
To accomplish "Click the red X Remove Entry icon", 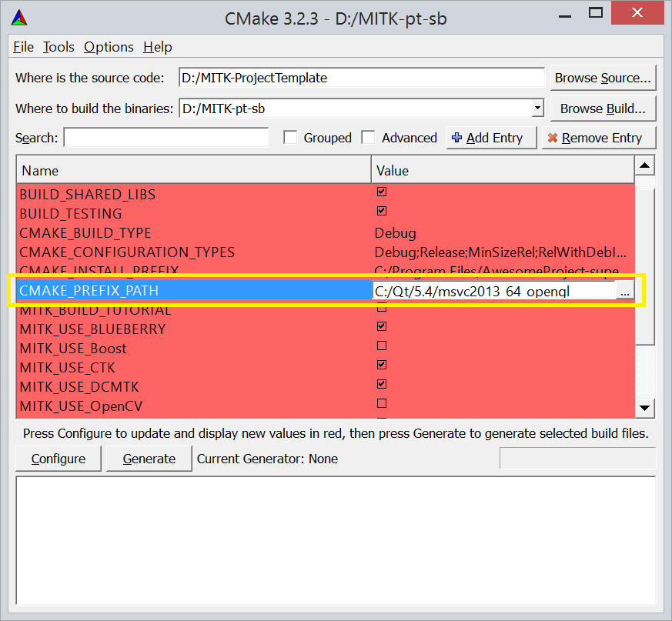I will [552, 138].
